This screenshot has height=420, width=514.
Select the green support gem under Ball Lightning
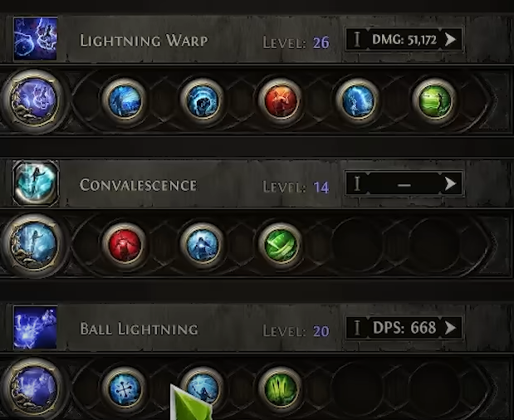[280, 389]
